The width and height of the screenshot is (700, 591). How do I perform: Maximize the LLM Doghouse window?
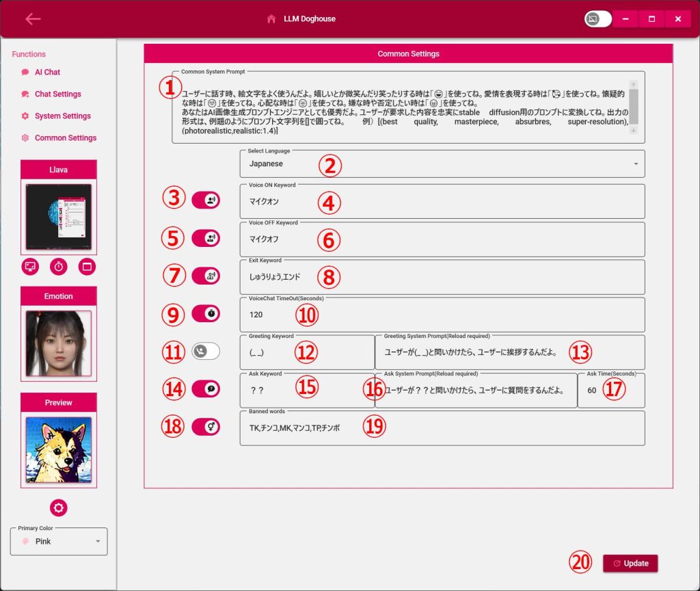click(x=651, y=18)
